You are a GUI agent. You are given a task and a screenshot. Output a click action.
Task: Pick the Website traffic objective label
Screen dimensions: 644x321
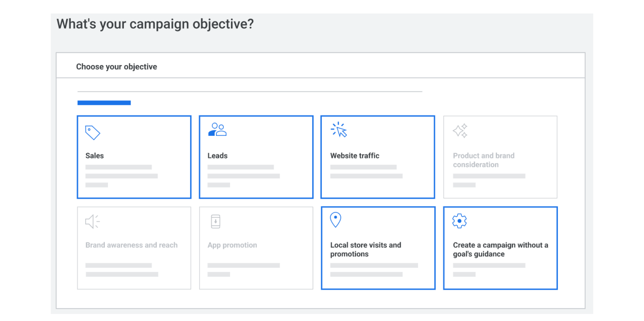click(355, 156)
